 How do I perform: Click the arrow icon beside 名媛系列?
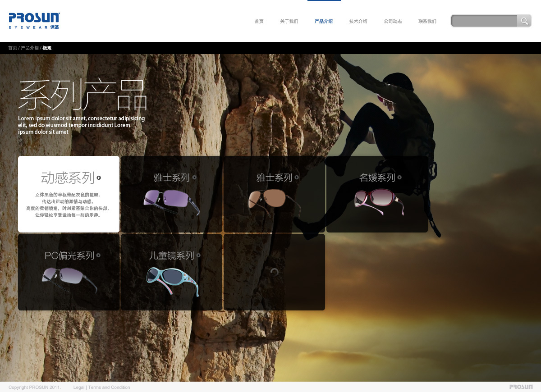click(x=399, y=178)
